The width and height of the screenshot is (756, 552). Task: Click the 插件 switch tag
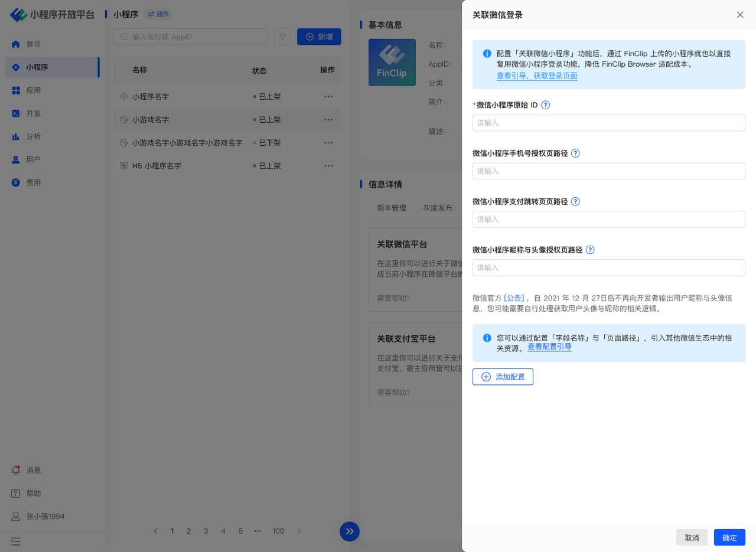click(158, 14)
